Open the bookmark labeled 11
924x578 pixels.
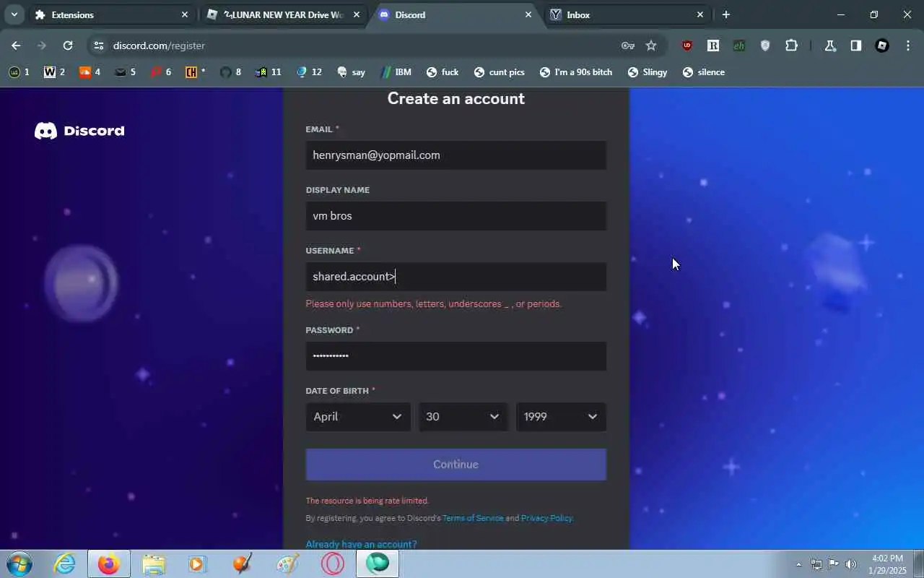click(x=268, y=72)
